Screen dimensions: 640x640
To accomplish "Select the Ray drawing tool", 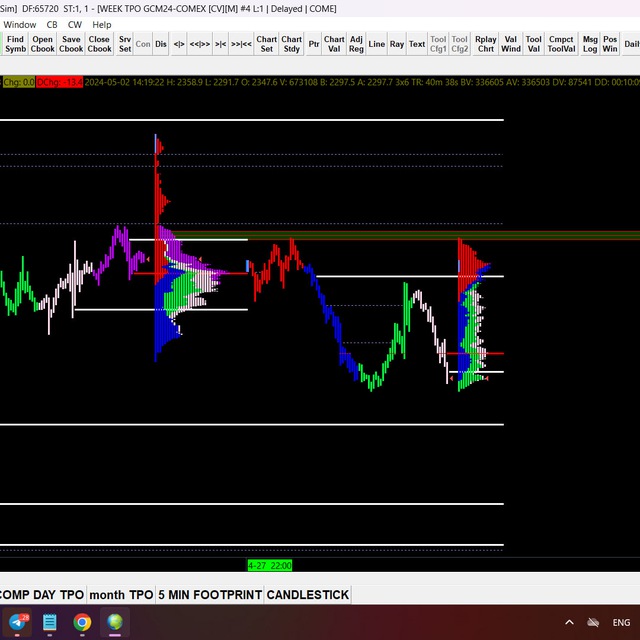I will point(397,44).
